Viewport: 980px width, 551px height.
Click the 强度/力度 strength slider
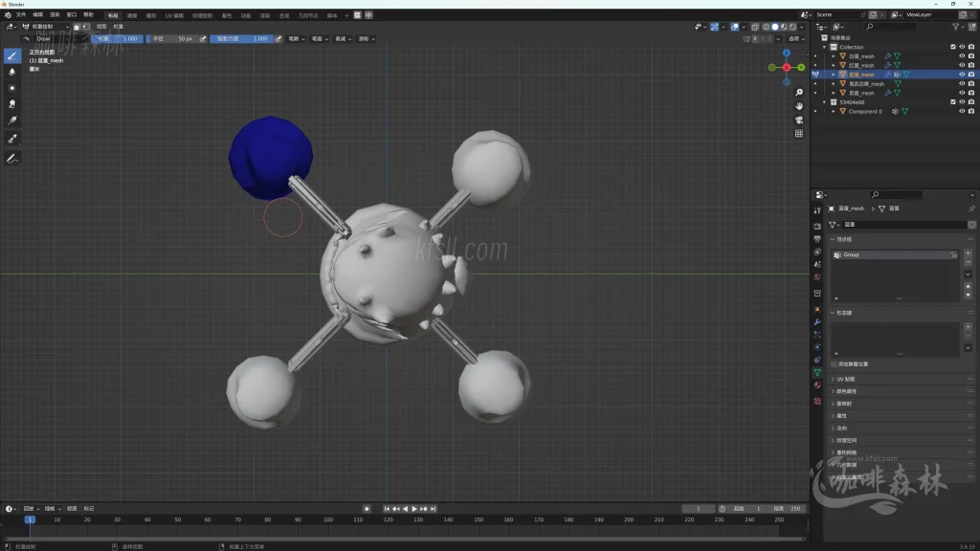point(241,39)
